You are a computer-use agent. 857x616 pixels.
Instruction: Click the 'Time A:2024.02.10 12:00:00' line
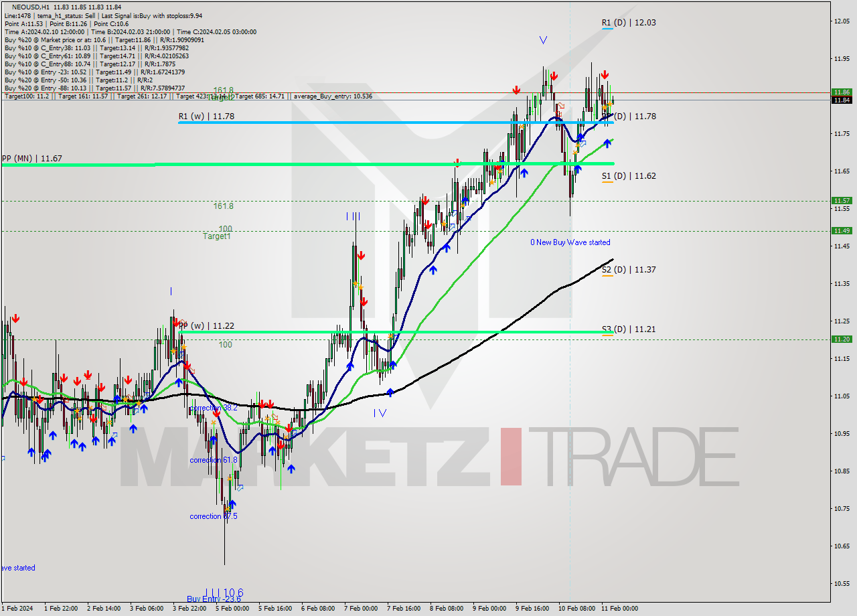[x=130, y=31]
